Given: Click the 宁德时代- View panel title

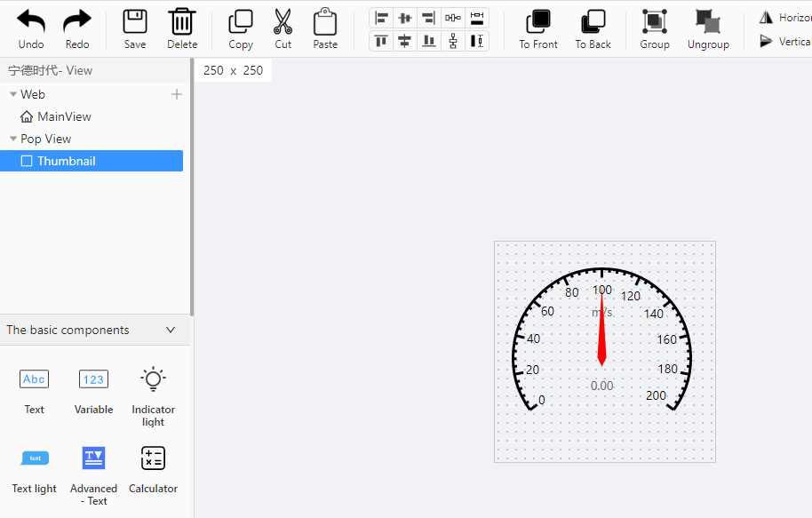Looking at the screenshot, I should (x=51, y=70).
